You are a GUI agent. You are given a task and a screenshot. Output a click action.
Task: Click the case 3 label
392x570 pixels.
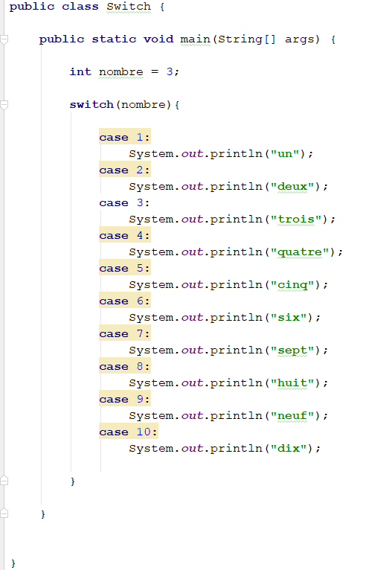click(125, 203)
